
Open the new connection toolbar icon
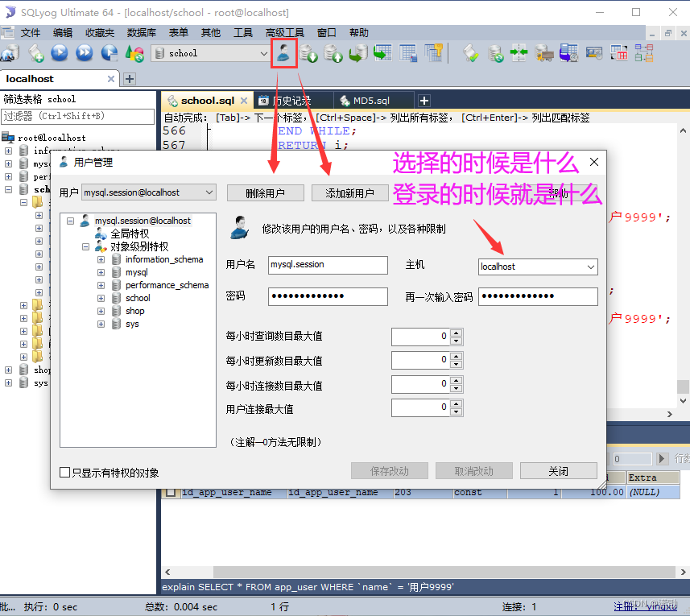click(10, 53)
